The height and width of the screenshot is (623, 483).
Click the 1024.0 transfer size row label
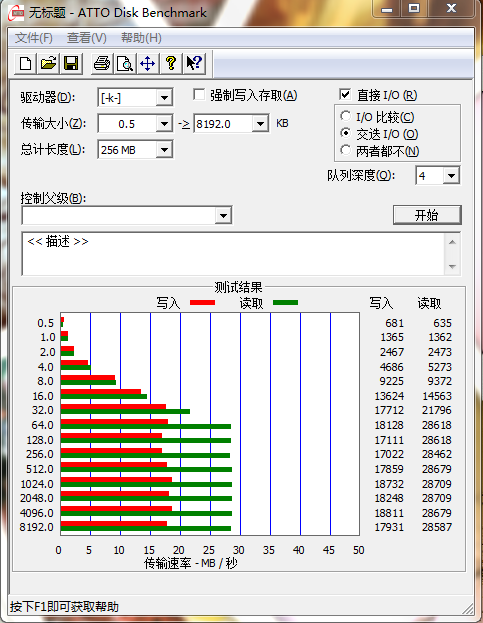[x=37, y=484]
